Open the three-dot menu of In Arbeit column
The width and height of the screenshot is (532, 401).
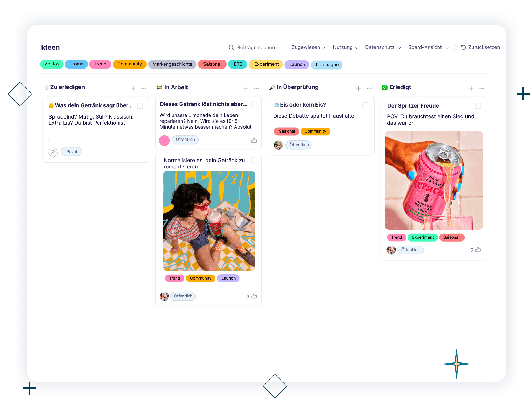[x=256, y=88]
